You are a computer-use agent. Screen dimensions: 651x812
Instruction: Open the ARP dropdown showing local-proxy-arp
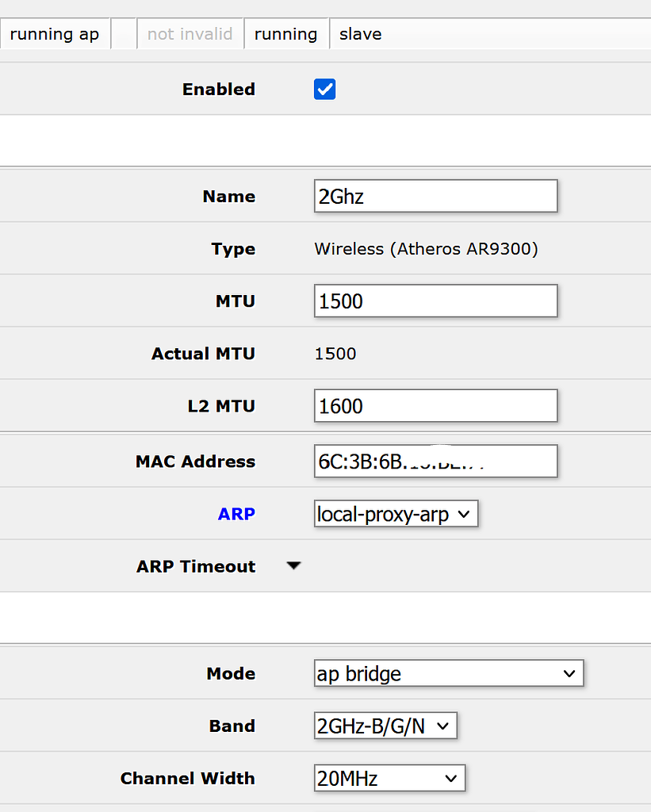point(396,513)
